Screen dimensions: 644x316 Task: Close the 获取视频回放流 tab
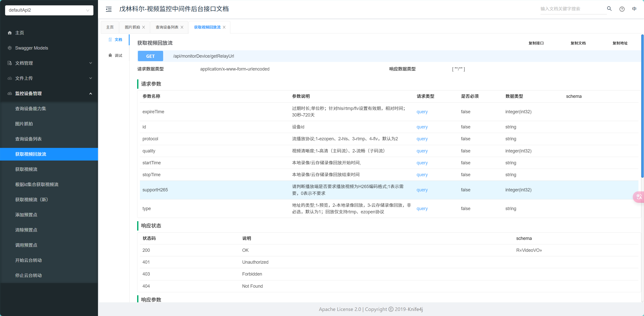pos(224,27)
